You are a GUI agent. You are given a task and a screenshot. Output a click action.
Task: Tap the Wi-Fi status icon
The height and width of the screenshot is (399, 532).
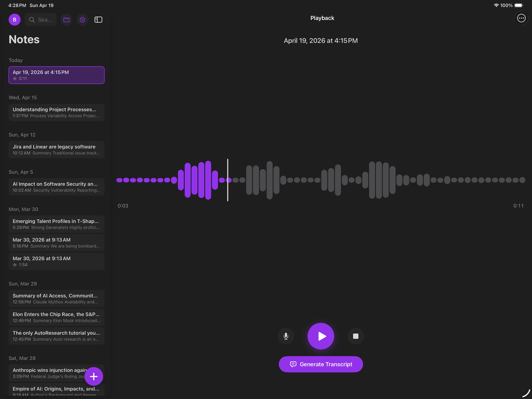click(496, 5)
